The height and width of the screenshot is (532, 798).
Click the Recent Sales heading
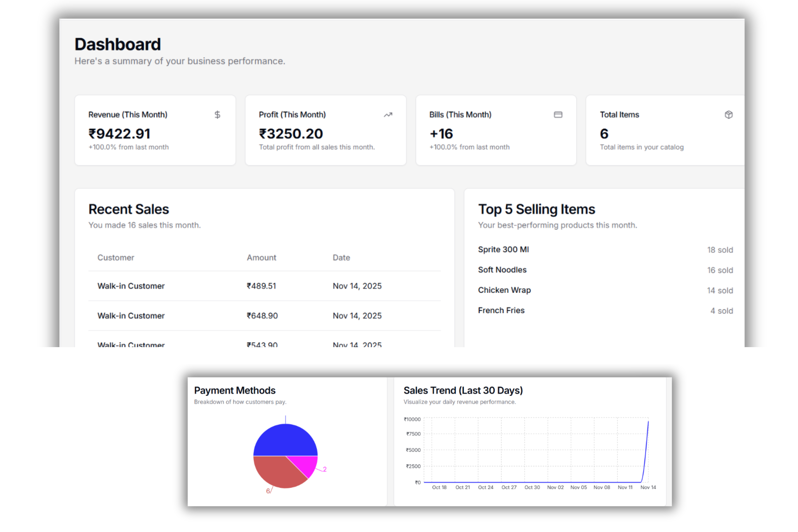129,209
